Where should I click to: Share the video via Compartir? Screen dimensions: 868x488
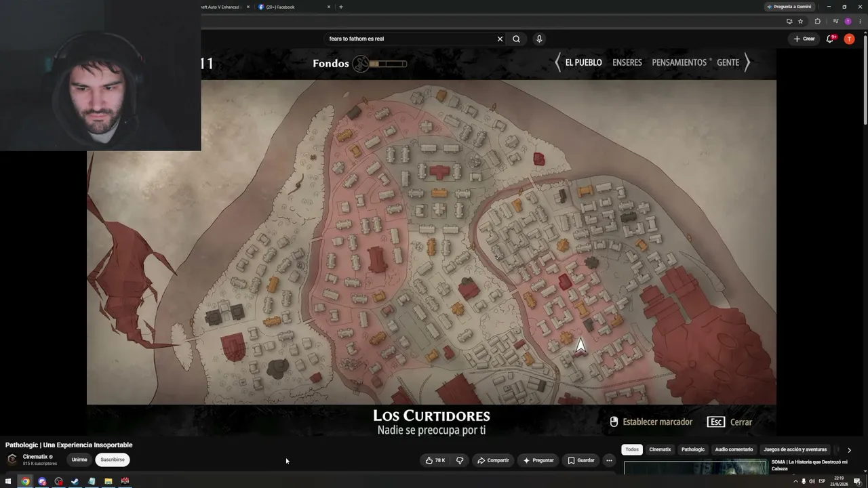(493, 460)
